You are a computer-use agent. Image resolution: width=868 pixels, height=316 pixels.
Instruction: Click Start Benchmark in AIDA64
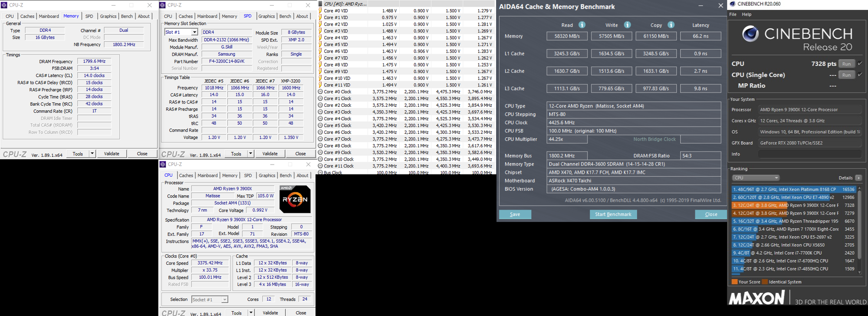click(x=613, y=214)
